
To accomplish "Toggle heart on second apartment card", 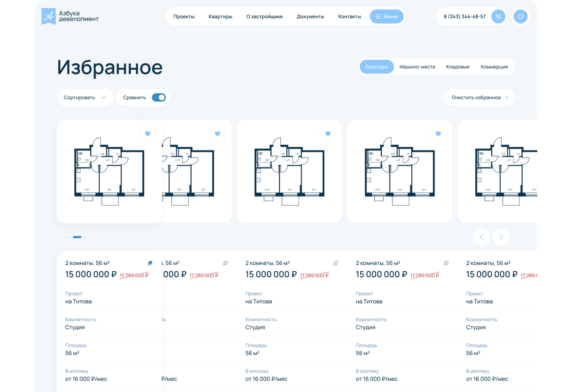I will click(217, 134).
